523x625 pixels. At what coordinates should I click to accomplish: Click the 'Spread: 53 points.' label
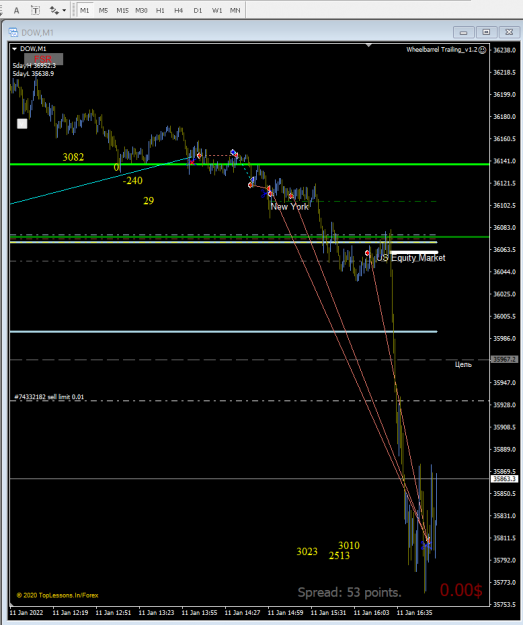pos(350,592)
